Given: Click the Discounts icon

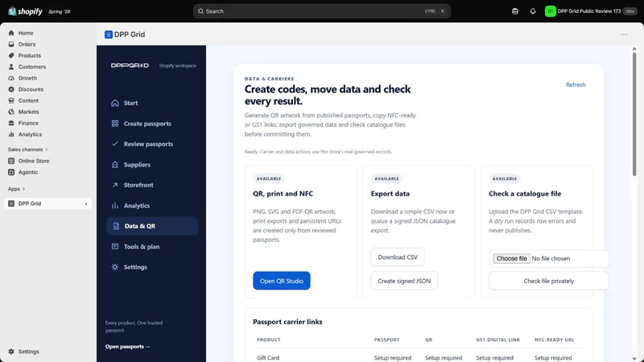Looking at the screenshot, I should pyautogui.click(x=11, y=89).
